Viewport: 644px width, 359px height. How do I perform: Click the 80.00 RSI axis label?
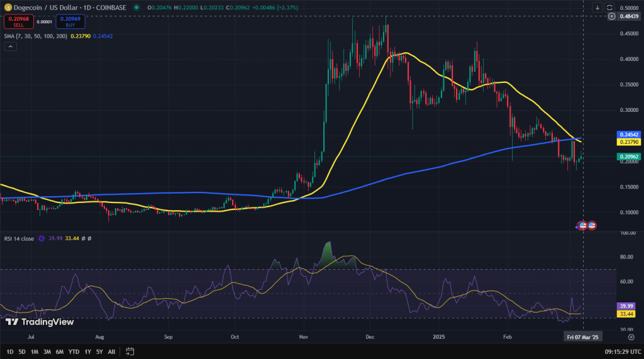(x=627, y=257)
